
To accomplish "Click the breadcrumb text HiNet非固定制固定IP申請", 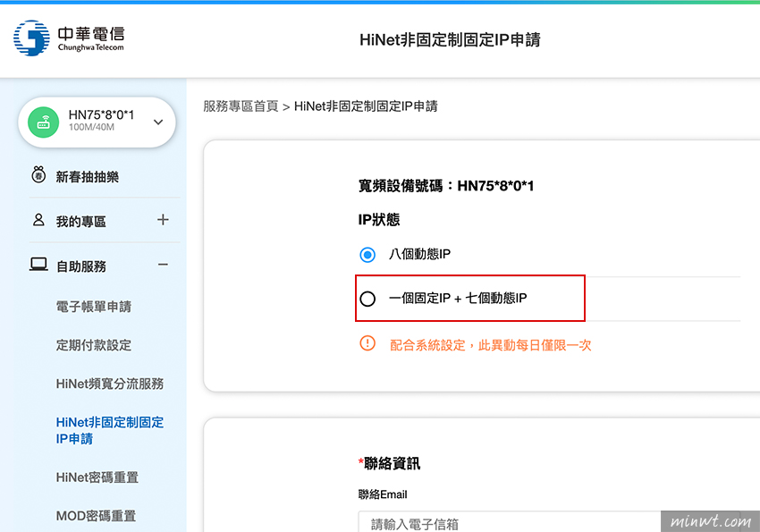I will click(x=366, y=106).
